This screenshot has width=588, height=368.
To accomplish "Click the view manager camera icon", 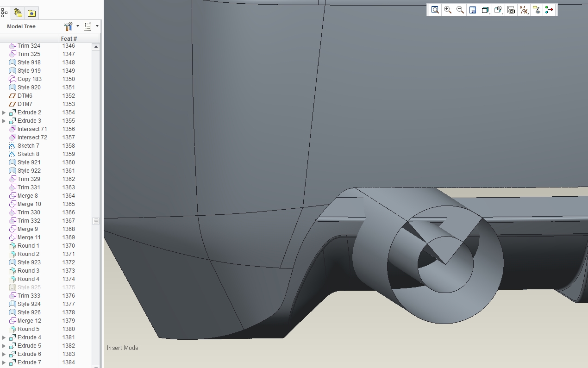I will [x=511, y=10].
